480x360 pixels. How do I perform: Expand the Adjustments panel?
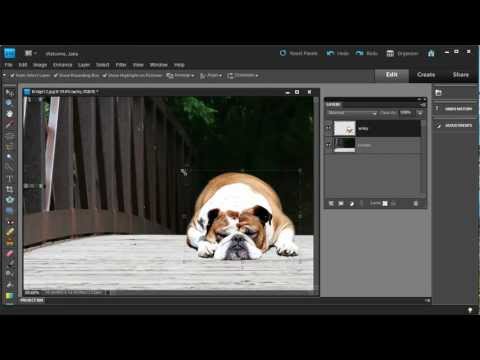(455, 125)
